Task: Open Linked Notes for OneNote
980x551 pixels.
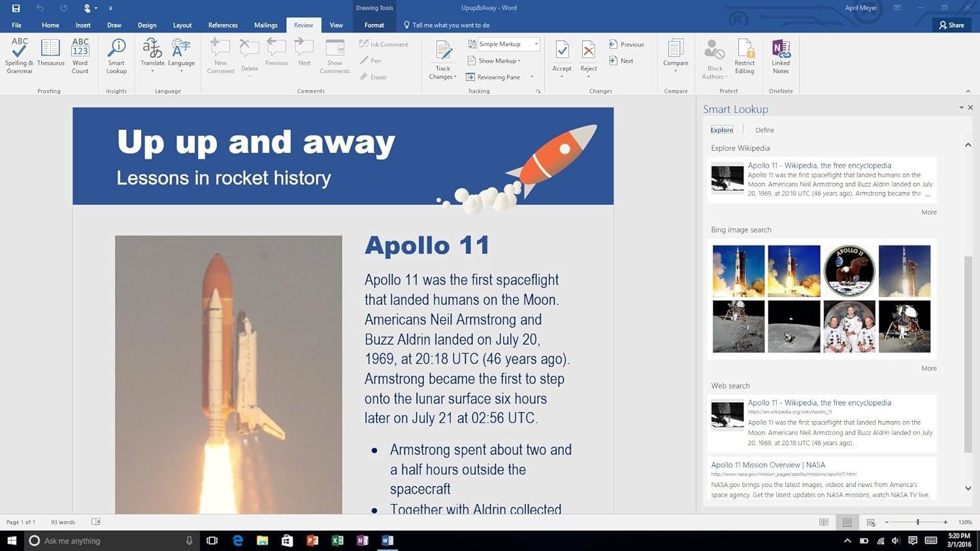Action: click(x=781, y=55)
